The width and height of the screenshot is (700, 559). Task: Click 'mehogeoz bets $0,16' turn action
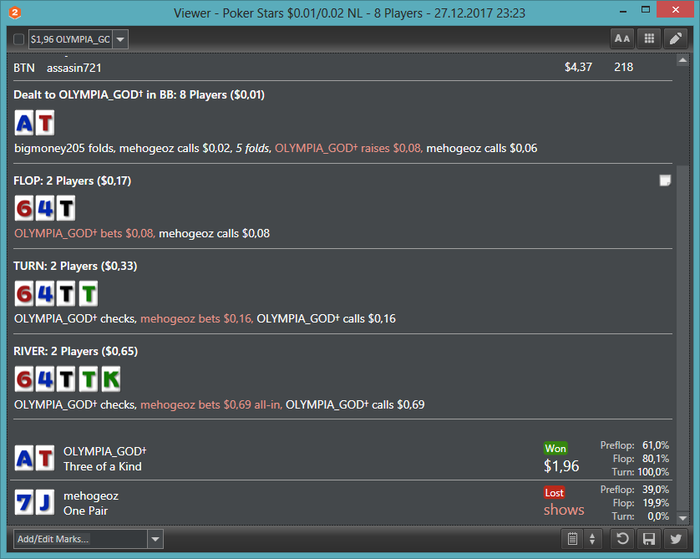pos(196,319)
